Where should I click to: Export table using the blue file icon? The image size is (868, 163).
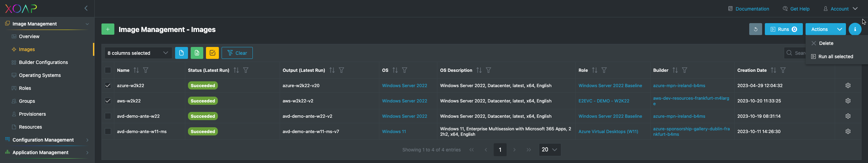181,53
